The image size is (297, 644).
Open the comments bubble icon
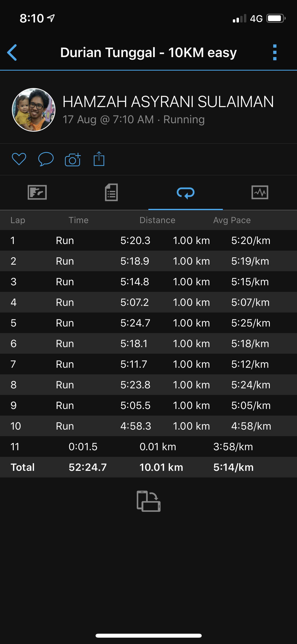tap(46, 159)
